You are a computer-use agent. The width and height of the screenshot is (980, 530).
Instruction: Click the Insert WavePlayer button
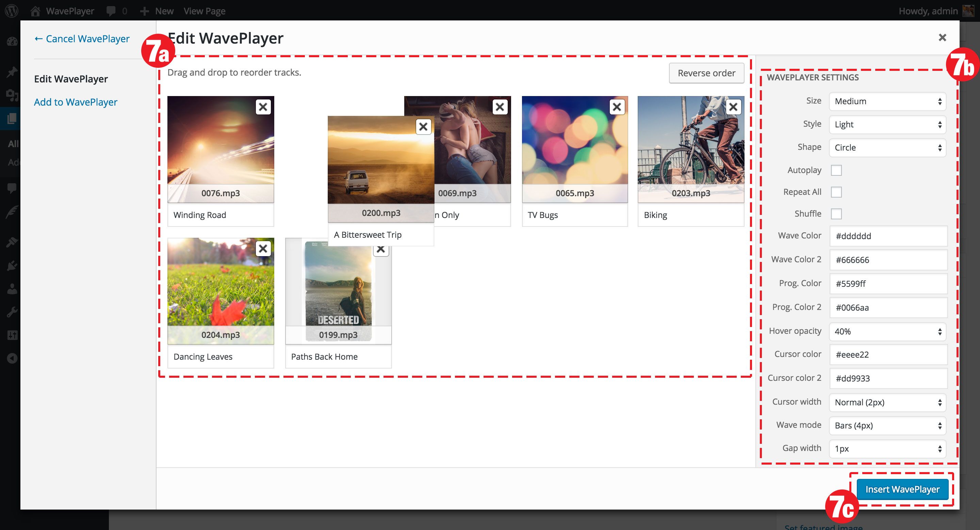point(902,489)
